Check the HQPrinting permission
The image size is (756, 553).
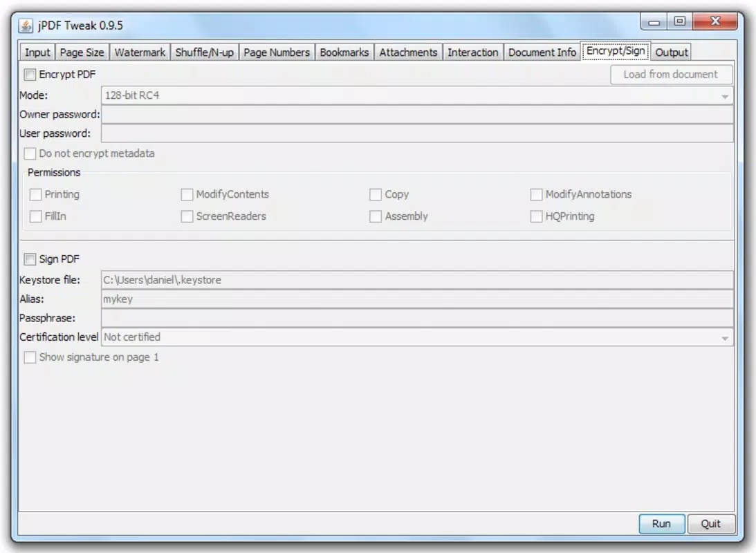[536, 216]
